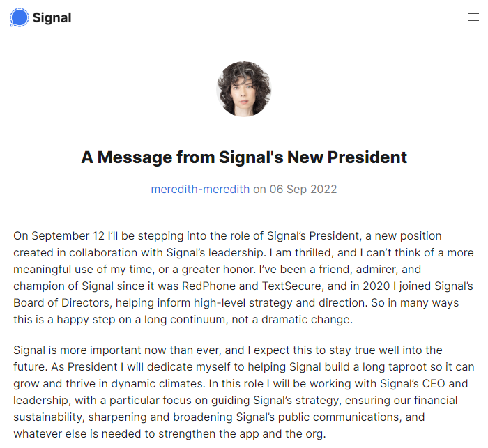The height and width of the screenshot is (448, 488).
Task: Open the hamburger navigation menu
Action: [x=473, y=17]
